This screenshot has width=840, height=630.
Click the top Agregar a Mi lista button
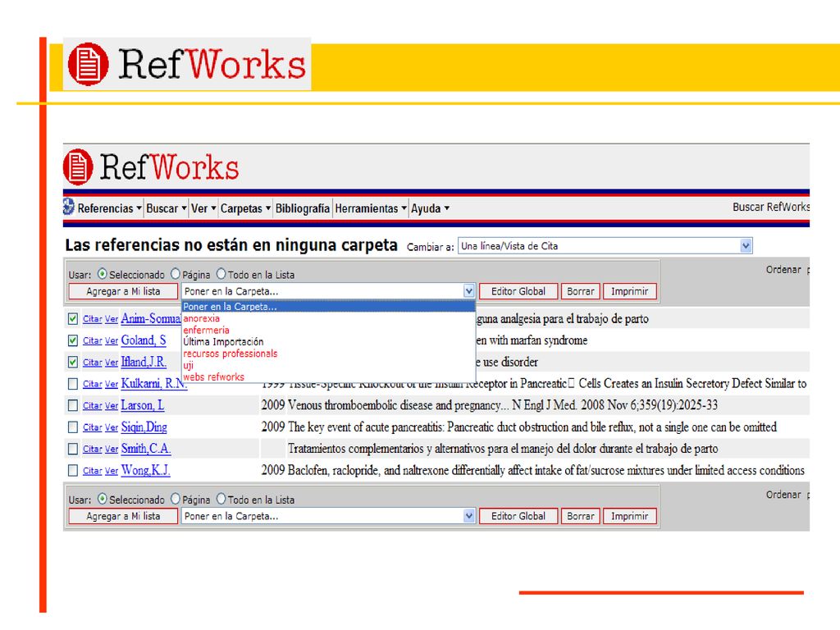[123, 291]
